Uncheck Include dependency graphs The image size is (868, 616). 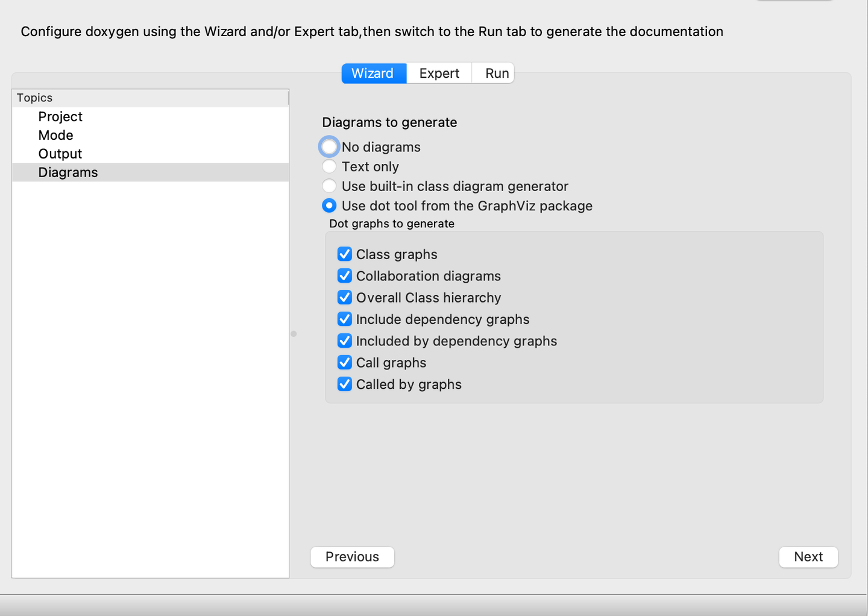[x=345, y=319]
